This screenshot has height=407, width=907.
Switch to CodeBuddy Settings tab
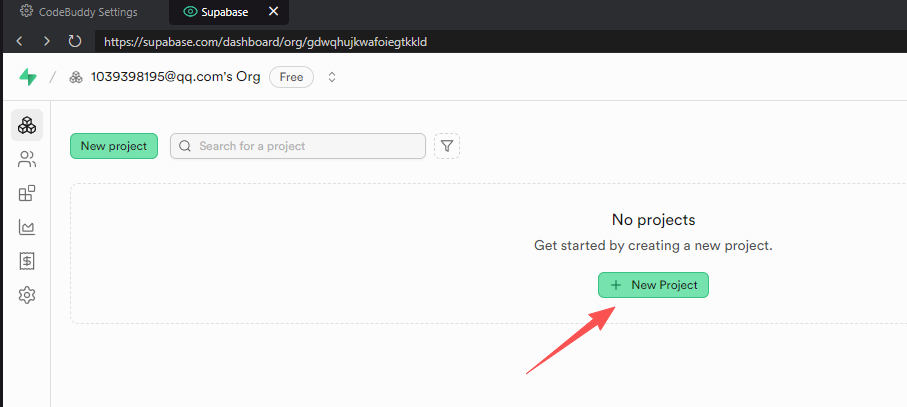pyautogui.click(x=79, y=12)
